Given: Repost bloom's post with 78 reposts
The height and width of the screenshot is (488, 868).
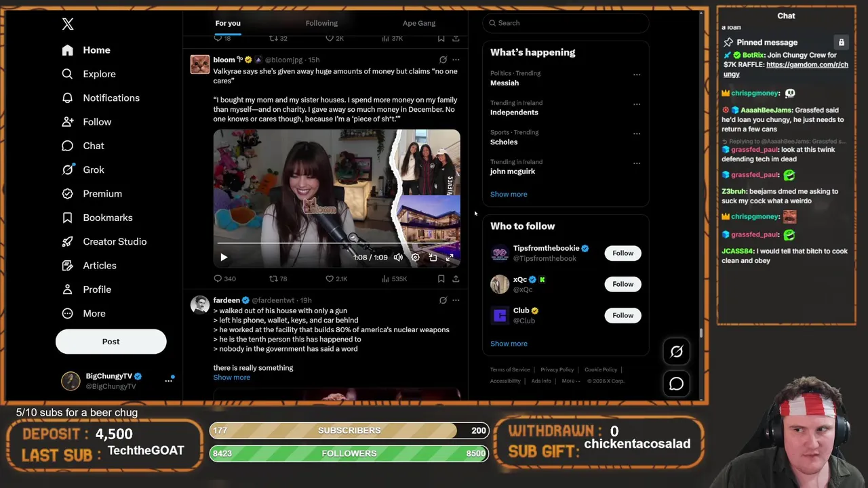Looking at the screenshot, I should point(278,279).
